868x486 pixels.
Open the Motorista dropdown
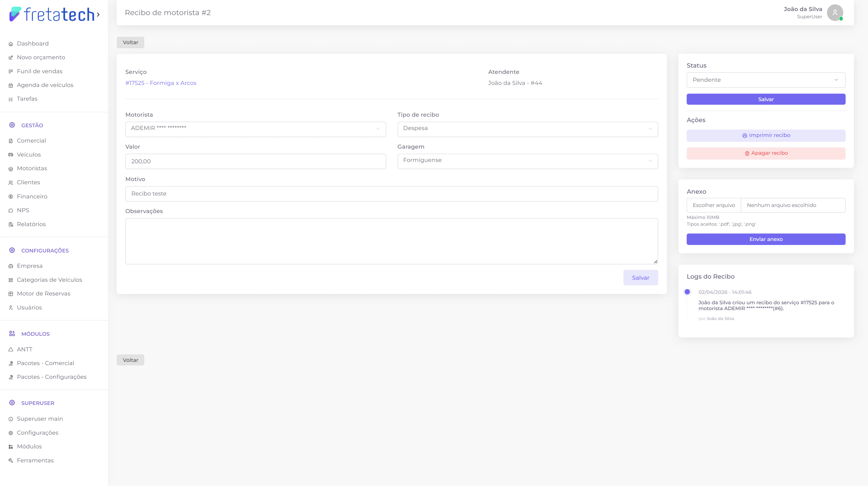click(x=255, y=129)
